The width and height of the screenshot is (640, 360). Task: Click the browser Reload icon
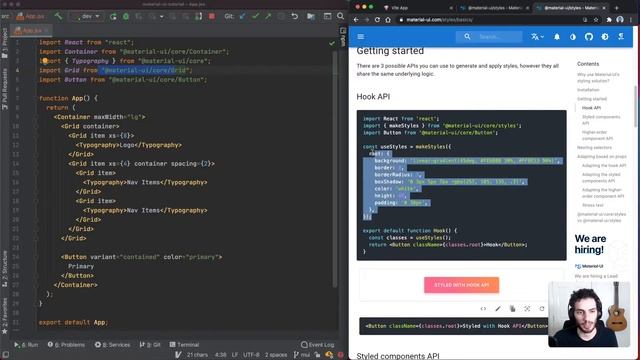[377, 20]
